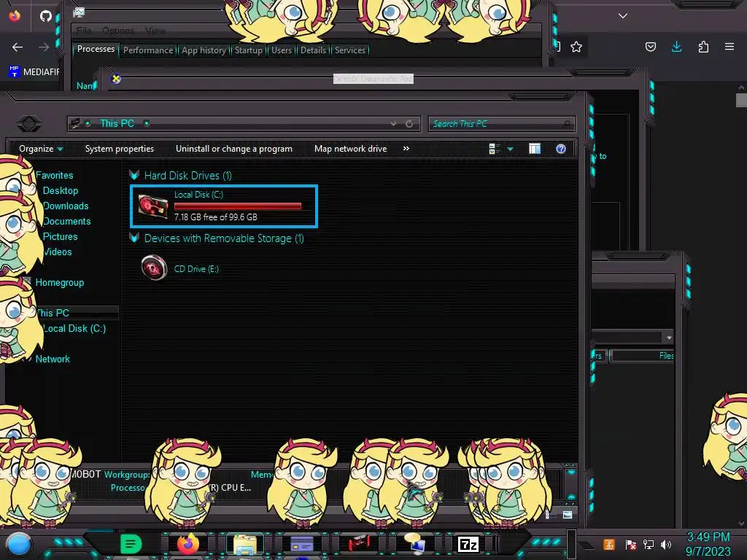Open 7-Zip from the taskbar
This screenshot has height=560, width=747.
468,544
